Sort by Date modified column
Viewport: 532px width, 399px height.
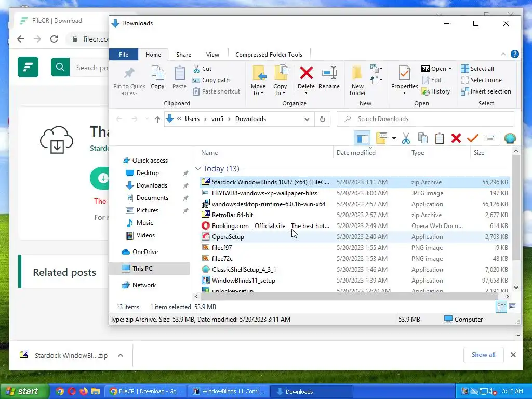click(370, 153)
